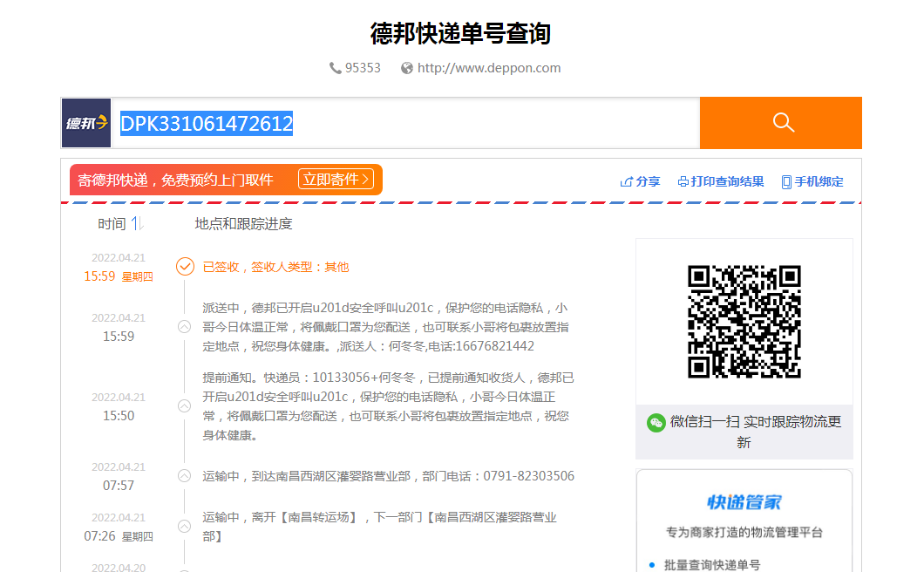Viewport: 924px width, 572px height.
Task: Click the share arrow icon beside 分享
Action: click(627, 181)
